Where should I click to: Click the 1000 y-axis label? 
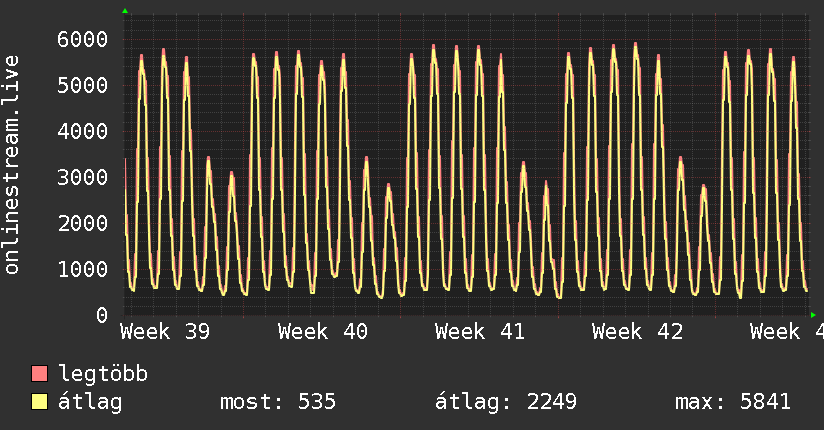pos(83,269)
